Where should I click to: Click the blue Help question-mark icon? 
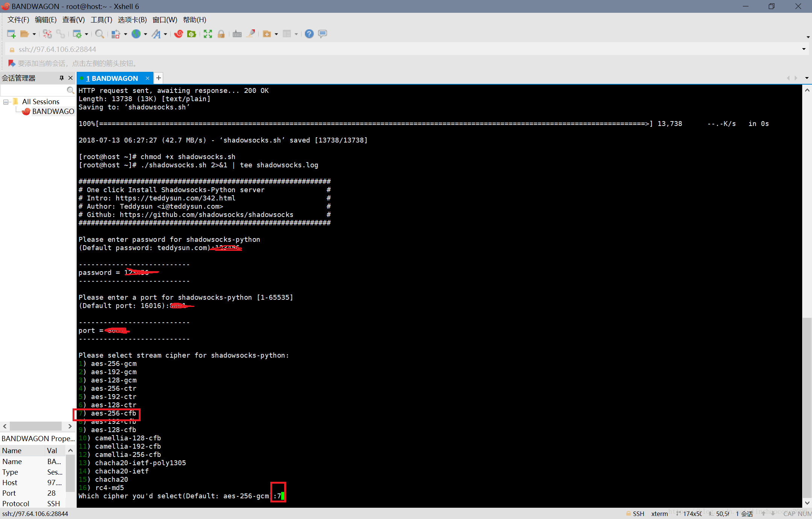(309, 34)
